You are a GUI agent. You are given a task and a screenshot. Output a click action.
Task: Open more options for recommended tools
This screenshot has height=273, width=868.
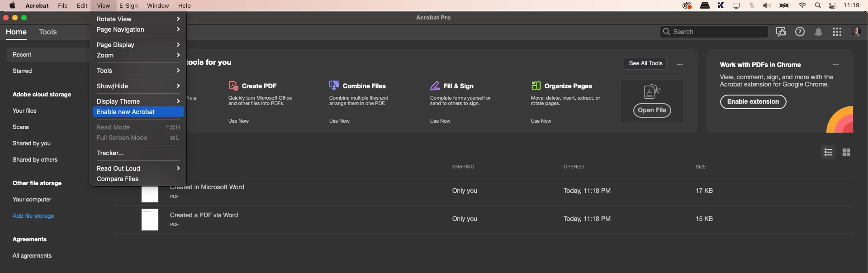point(679,64)
